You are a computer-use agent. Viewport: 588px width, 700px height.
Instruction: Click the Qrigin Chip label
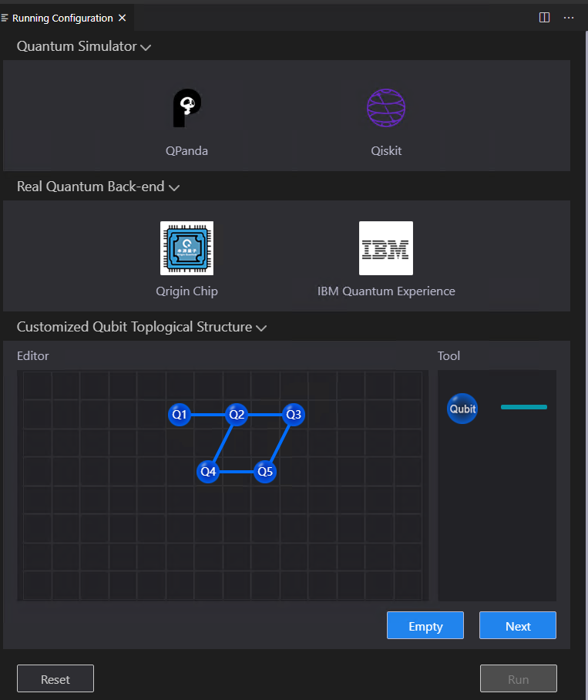point(186,291)
